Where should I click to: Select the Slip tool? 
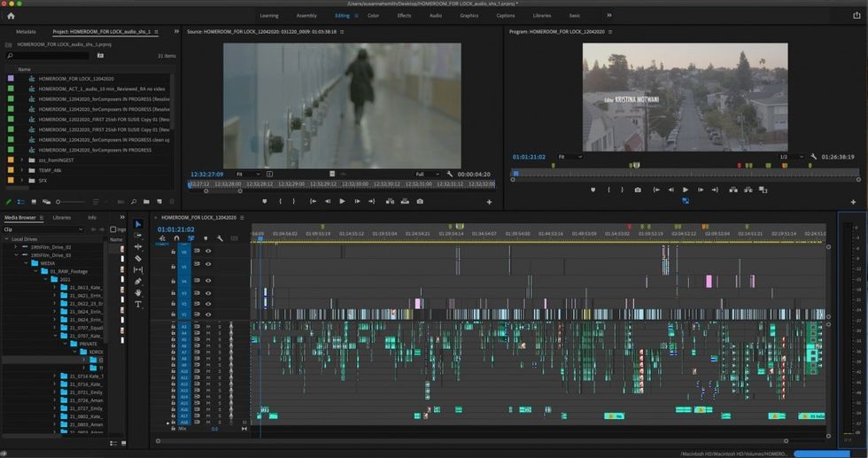point(138,269)
